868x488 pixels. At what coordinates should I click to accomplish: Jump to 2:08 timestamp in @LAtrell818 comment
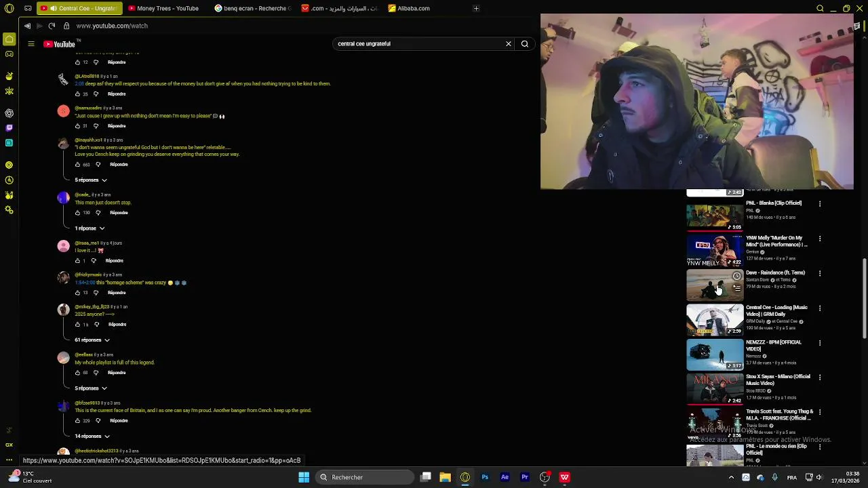[x=79, y=84]
